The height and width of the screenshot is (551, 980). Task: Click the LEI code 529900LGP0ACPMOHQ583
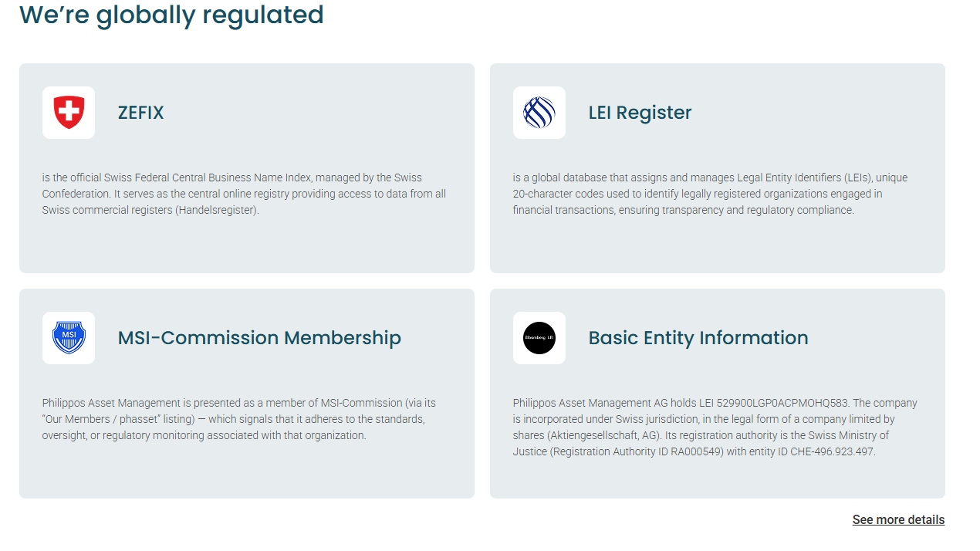[x=782, y=403]
